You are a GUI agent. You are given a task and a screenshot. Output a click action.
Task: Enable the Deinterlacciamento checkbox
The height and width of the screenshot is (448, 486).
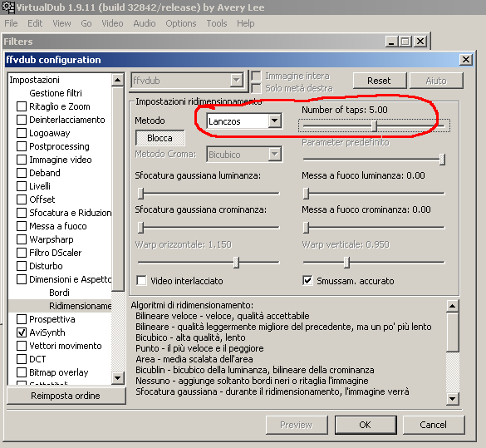(x=22, y=120)
